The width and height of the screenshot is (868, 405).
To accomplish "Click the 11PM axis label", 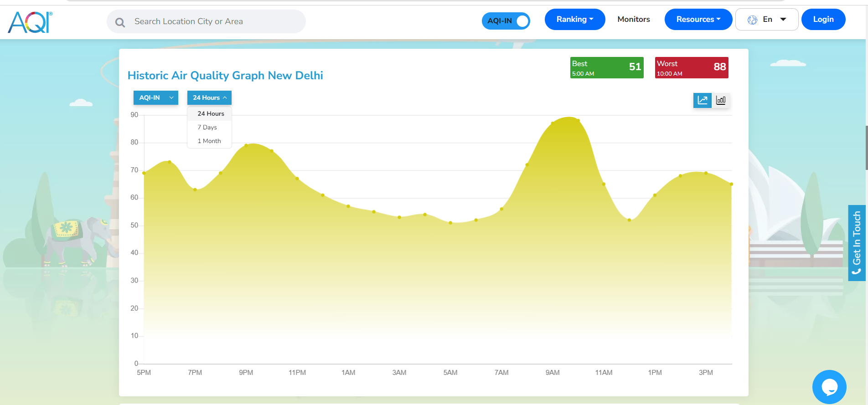I will point(297,373).
